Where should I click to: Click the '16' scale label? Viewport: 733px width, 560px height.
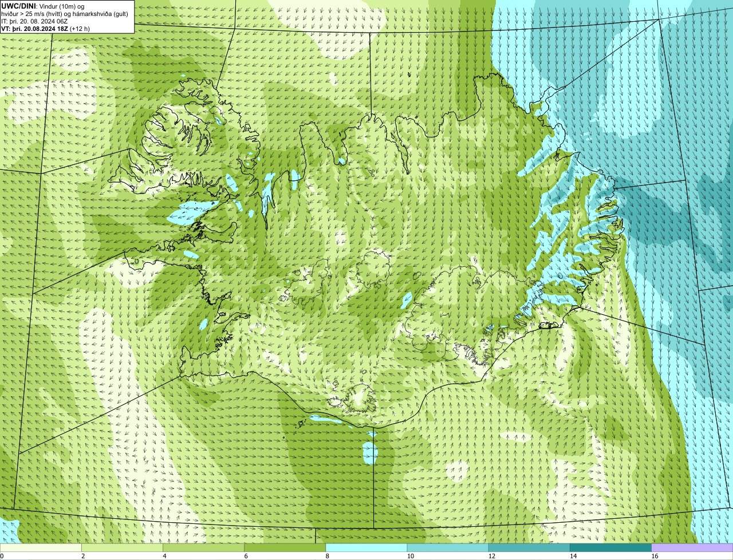tap(655, 556)
